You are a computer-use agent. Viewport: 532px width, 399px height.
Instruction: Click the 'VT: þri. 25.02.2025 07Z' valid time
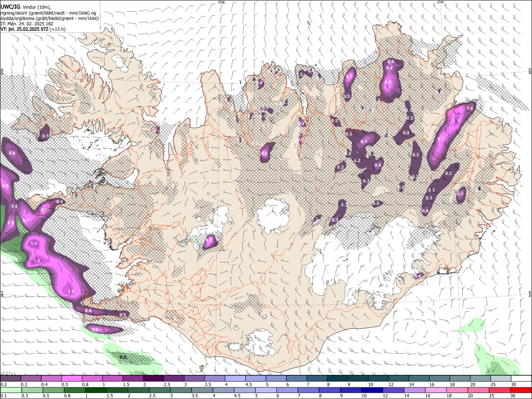pos(25,29)
